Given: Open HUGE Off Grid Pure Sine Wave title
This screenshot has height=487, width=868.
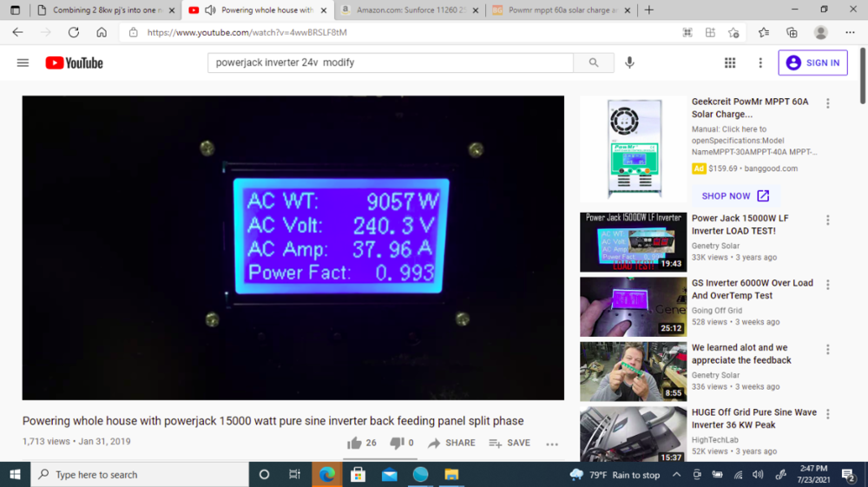Looking at the screenshot, I should click(x=754, y=418).
